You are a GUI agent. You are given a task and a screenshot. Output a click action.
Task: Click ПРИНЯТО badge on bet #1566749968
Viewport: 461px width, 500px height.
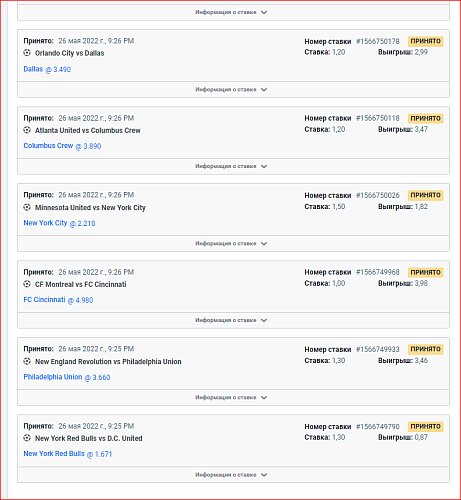[425, 272]
